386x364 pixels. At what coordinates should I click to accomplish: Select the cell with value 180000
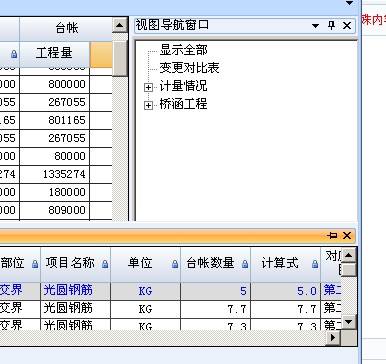pyautogui.click(x=54, y=192)
